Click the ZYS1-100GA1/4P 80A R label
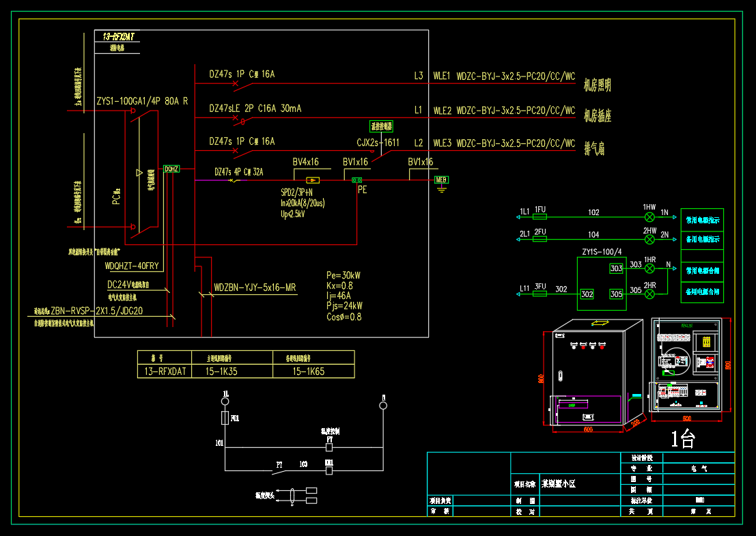This screenshot has height=536, width=756. coord(142,101)
